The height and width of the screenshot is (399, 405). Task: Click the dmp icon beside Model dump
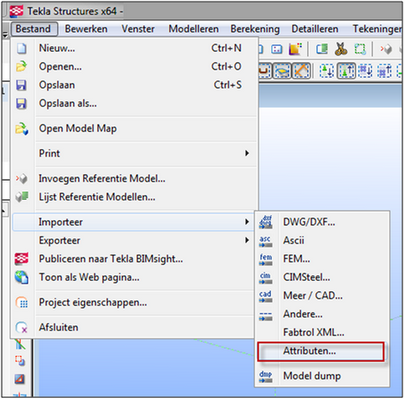(266, 376)
